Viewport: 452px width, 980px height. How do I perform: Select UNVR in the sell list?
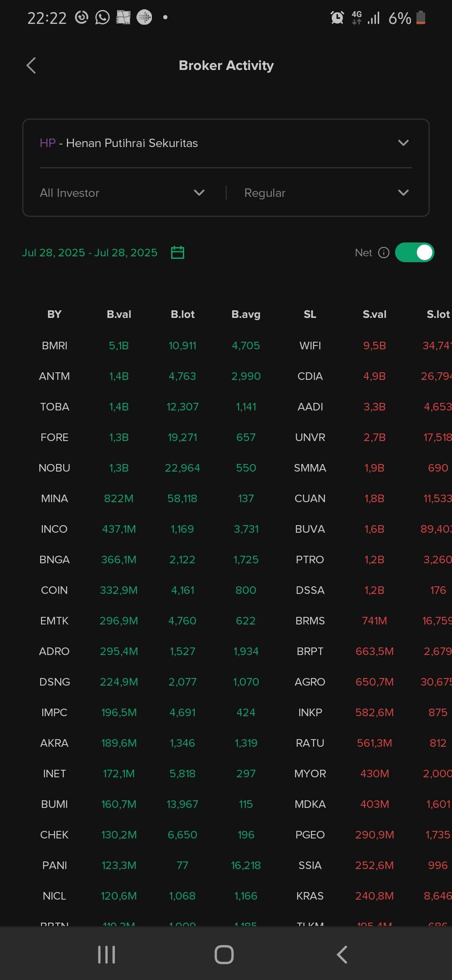310,437
